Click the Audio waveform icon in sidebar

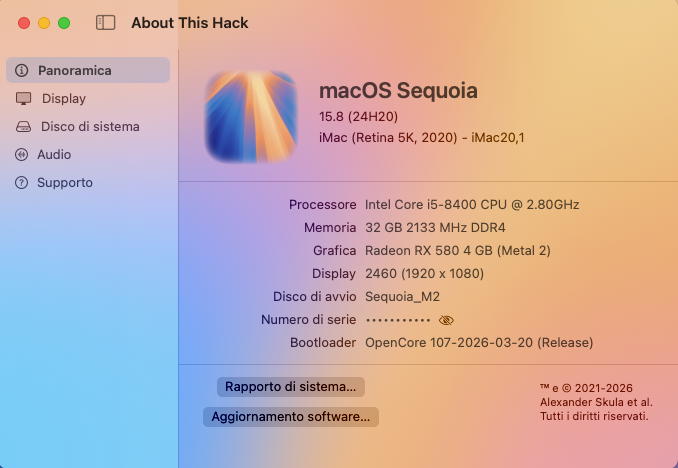[22, 154]
